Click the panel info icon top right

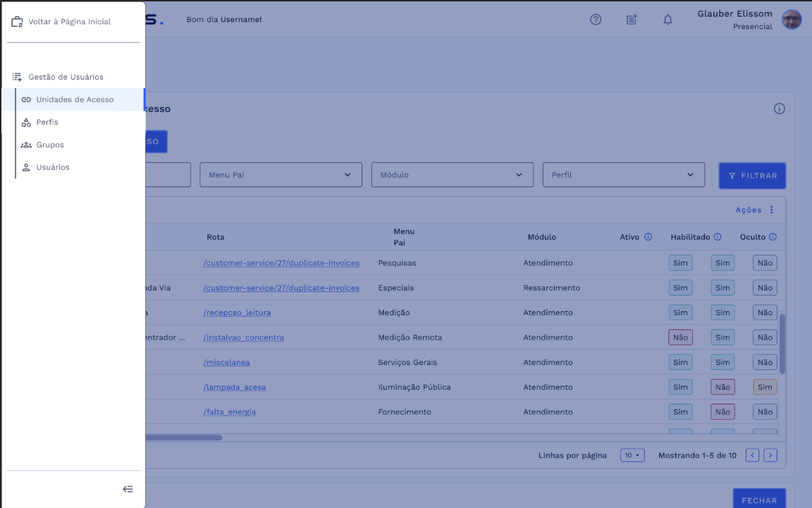pyautogui.click(x=779, y=109)
